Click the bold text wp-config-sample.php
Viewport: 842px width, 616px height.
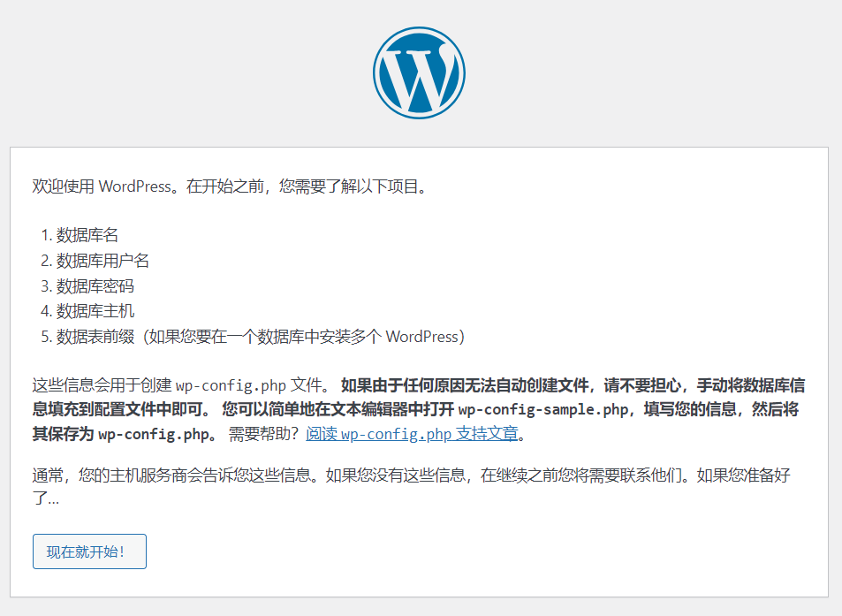[x=542, y=409]
